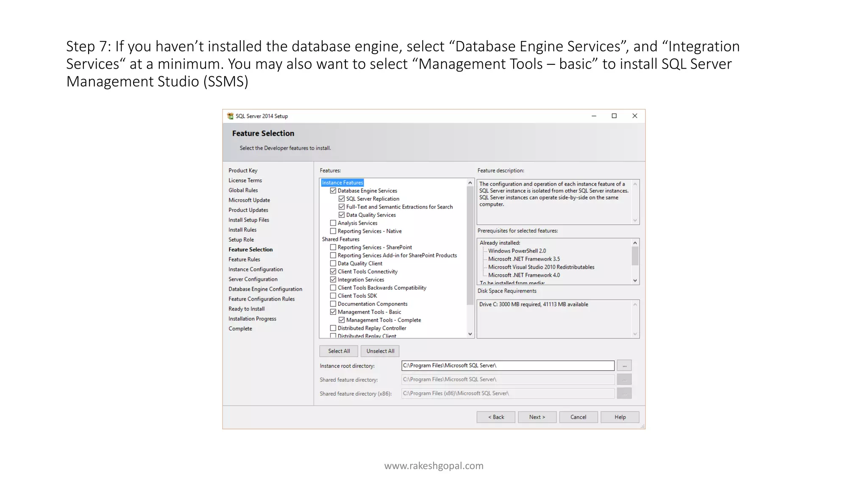Edit the Instance root directory field

(x=508, y=366)
